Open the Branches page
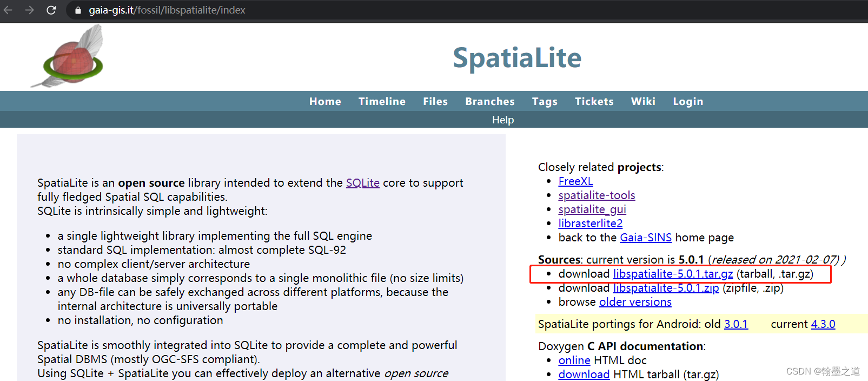The height and width of the screenshot is (381, 868). click(490, 101)
